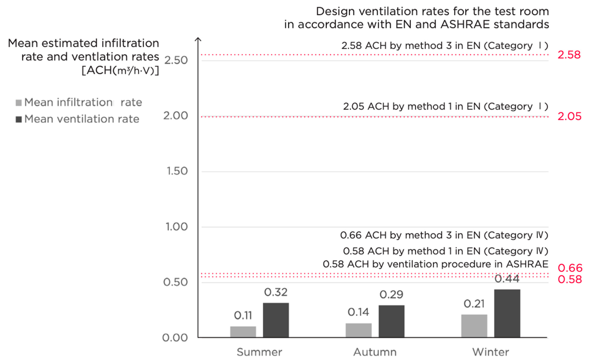Click the Summer x-axis label

[x=259, y=352]
